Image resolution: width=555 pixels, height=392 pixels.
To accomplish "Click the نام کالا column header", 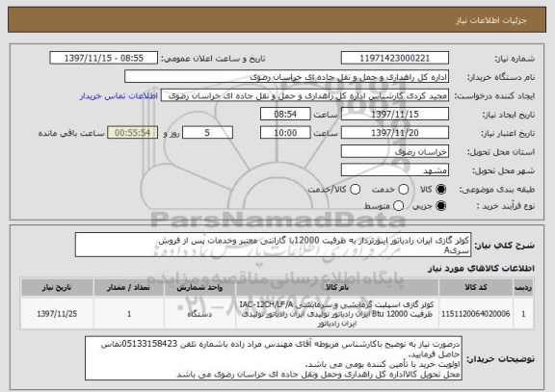I will pyautogui.click(x=337, y=288).
